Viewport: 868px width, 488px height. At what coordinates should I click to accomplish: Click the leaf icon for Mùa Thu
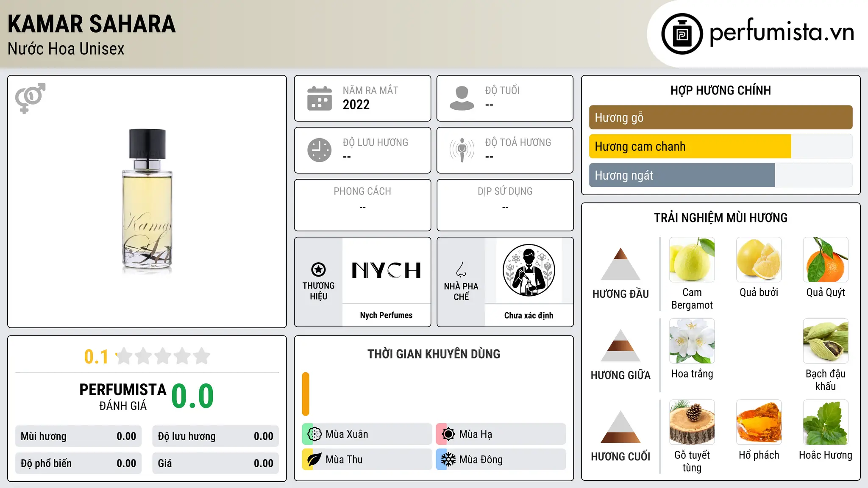(314, 460)
